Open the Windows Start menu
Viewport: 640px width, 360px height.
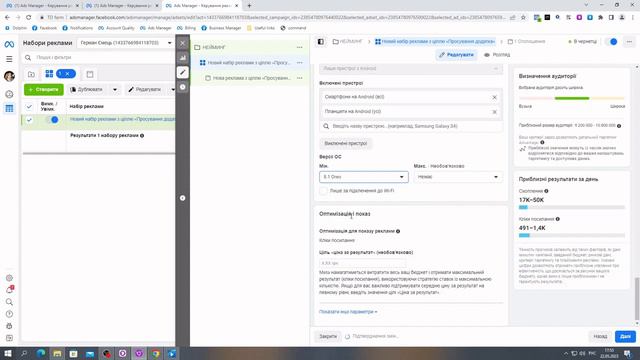coord(8,353)
